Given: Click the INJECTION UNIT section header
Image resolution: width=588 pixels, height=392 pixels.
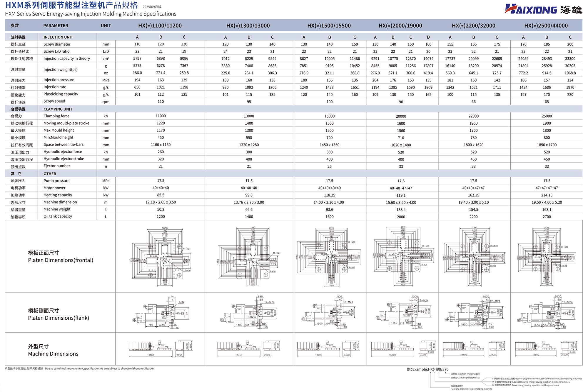Looking at the screenshot, I should coord(58,37).
